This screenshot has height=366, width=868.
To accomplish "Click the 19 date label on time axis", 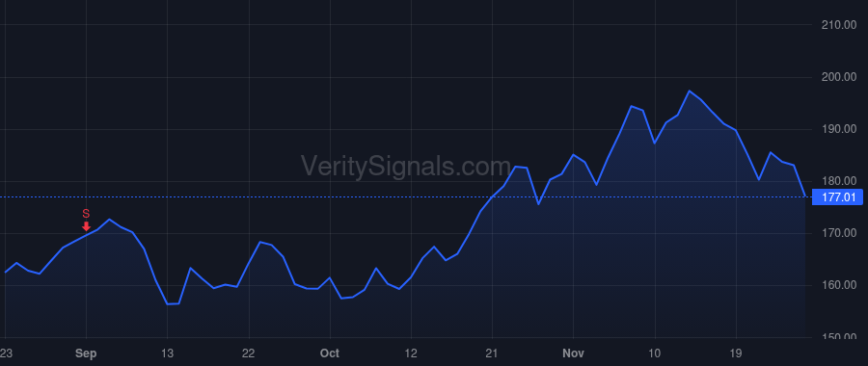I will click(x=736, y=353).
